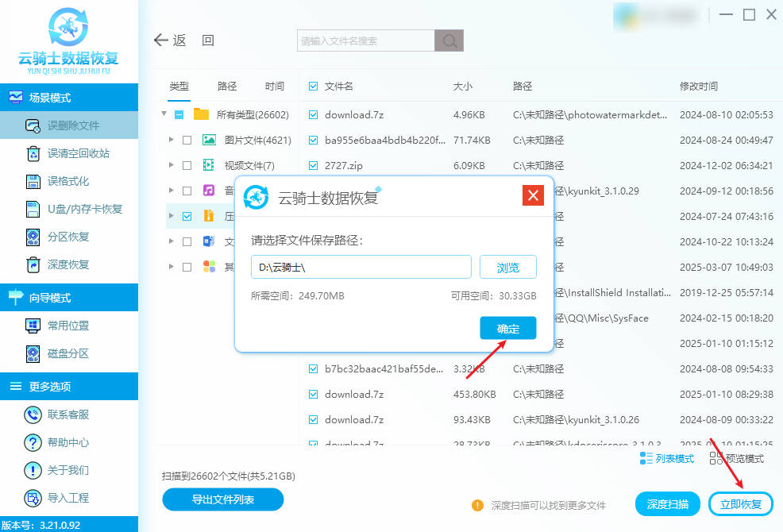Viewport: 783px width, 532px height.
Task: Click 导入工程 import project icon
Action: 33,498
